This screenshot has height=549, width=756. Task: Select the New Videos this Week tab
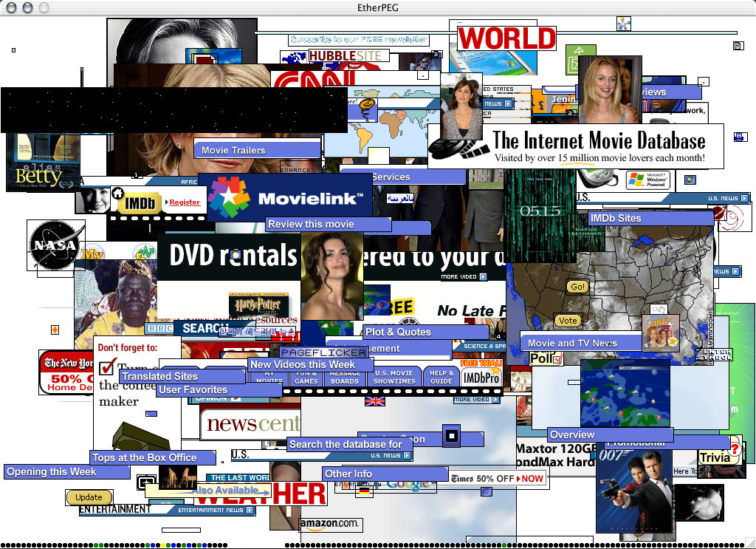tap(311, 365)
